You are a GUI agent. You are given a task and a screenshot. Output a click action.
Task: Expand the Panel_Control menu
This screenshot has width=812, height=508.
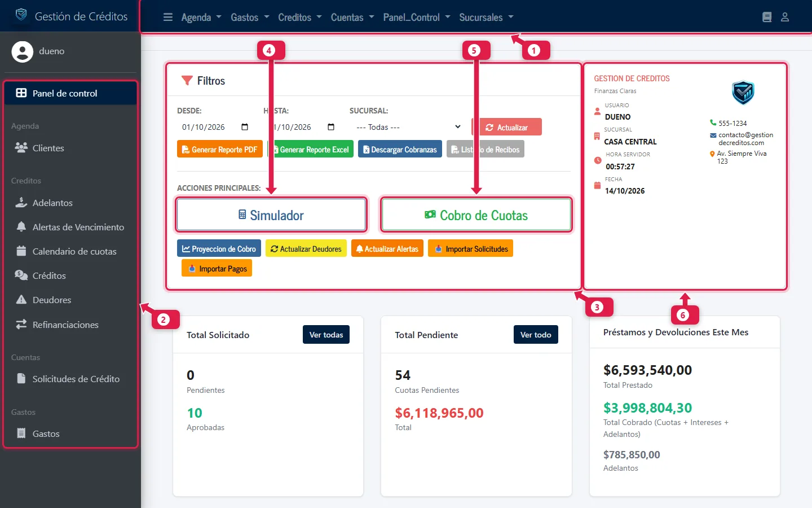click(x=417, y=17)
